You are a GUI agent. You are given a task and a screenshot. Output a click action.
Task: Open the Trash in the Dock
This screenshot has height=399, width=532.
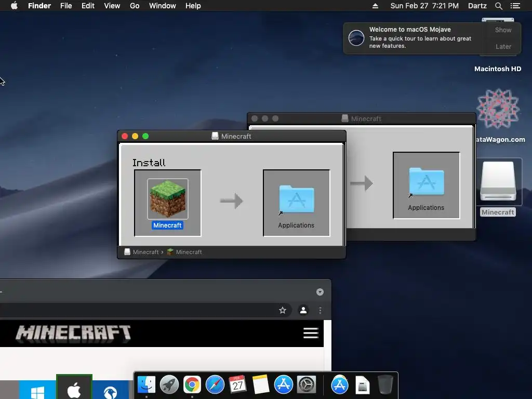click(385, 385)
